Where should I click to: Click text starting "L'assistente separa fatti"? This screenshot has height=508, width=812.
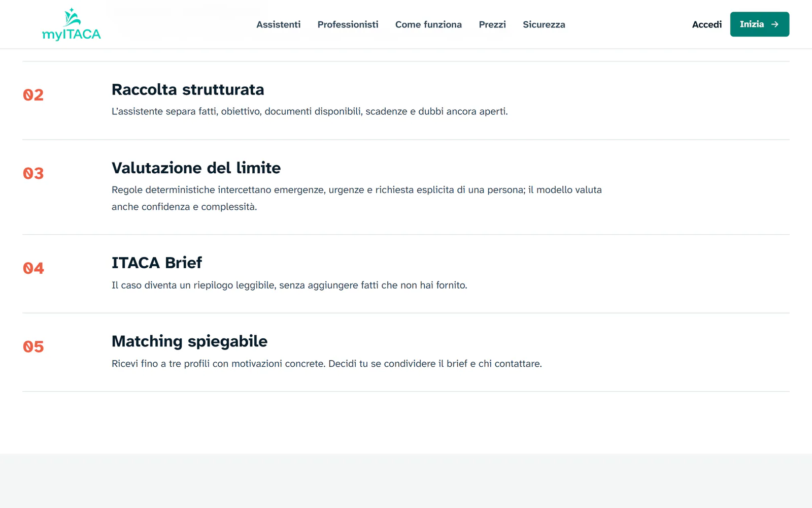[x=310, y=111]
